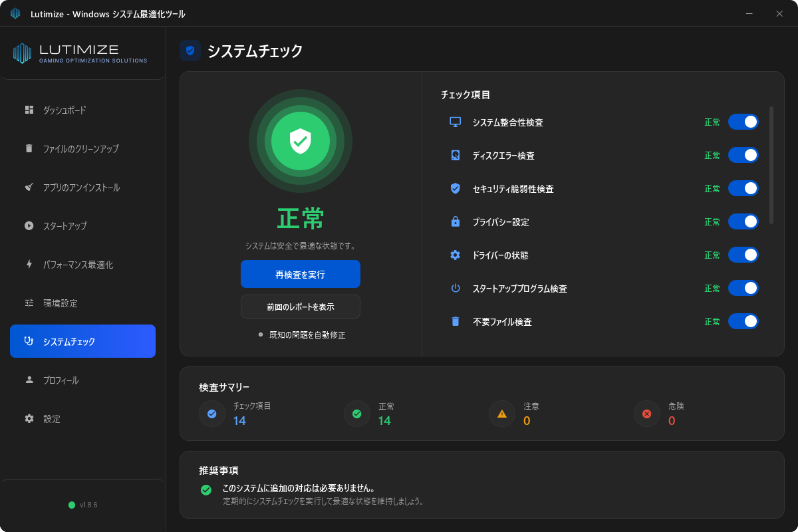Click the green check icon in 推奨事項
This screenshot has height=532, width=798.
206,490
